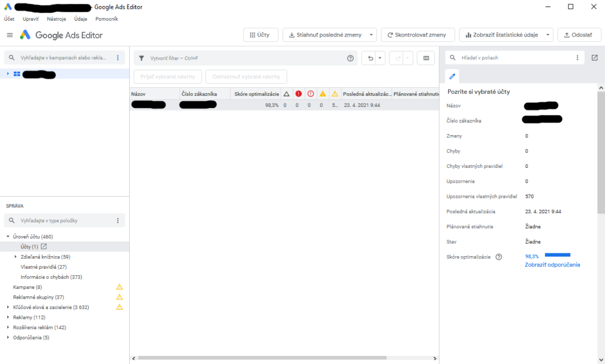
Task: Sort by Názov column header
Action: pyautogui.click(x=155, y=94)
